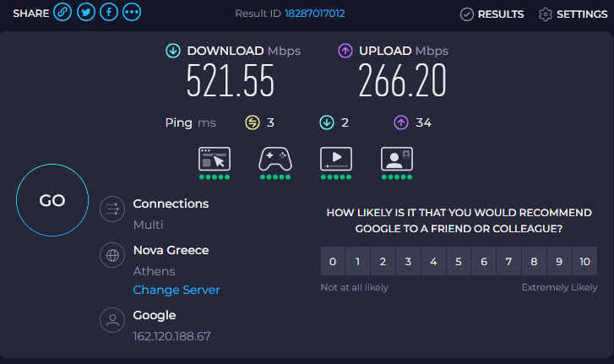Select rating 5 on recommendation scale
The height and width of the screenshot is (364, 614).
click(459, 262)
